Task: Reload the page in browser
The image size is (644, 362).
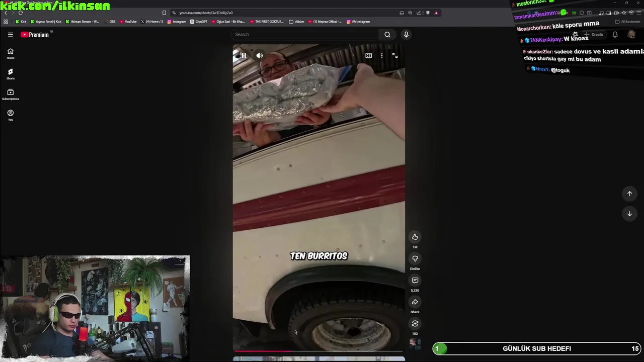Action: click(21, 13)
